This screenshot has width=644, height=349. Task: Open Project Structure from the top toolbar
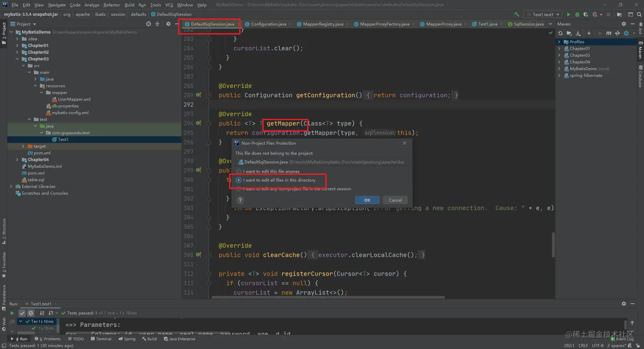[x=619, y=14]
